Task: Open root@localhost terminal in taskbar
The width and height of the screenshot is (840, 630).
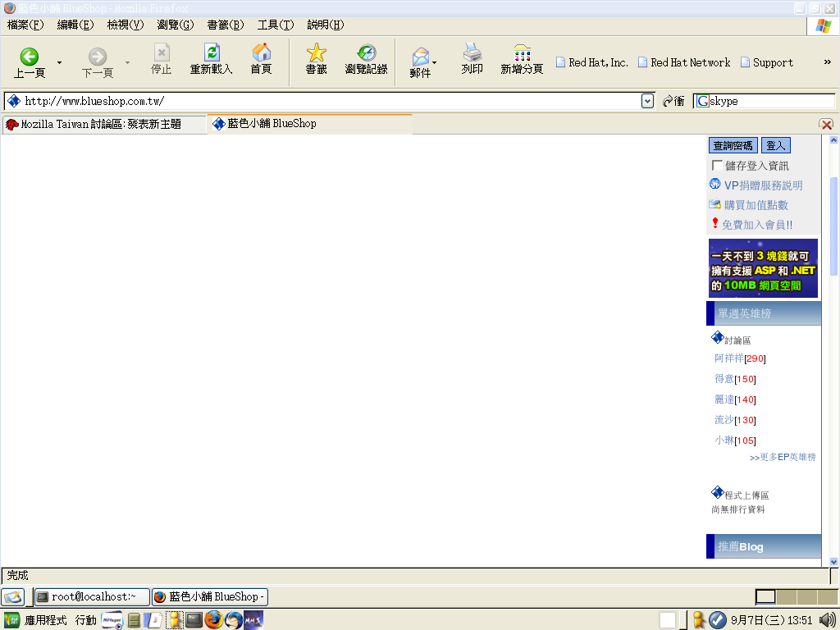Action: (92, 597)
